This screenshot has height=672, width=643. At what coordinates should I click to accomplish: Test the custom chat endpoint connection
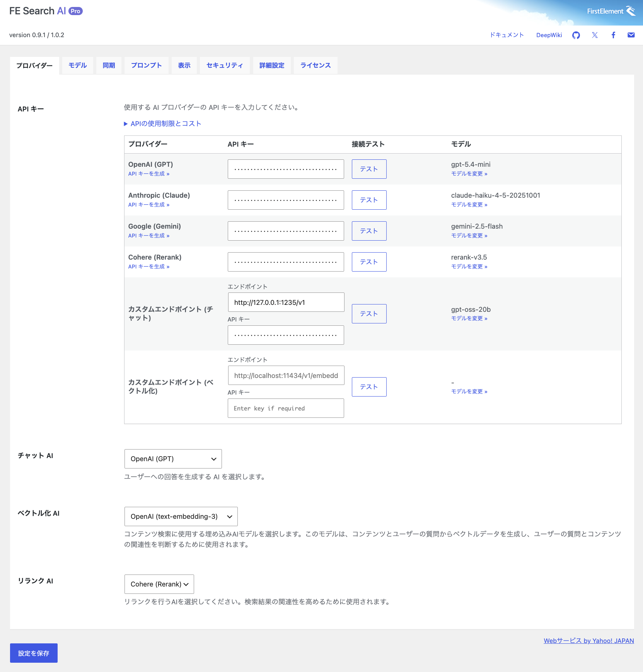point(369,314)
